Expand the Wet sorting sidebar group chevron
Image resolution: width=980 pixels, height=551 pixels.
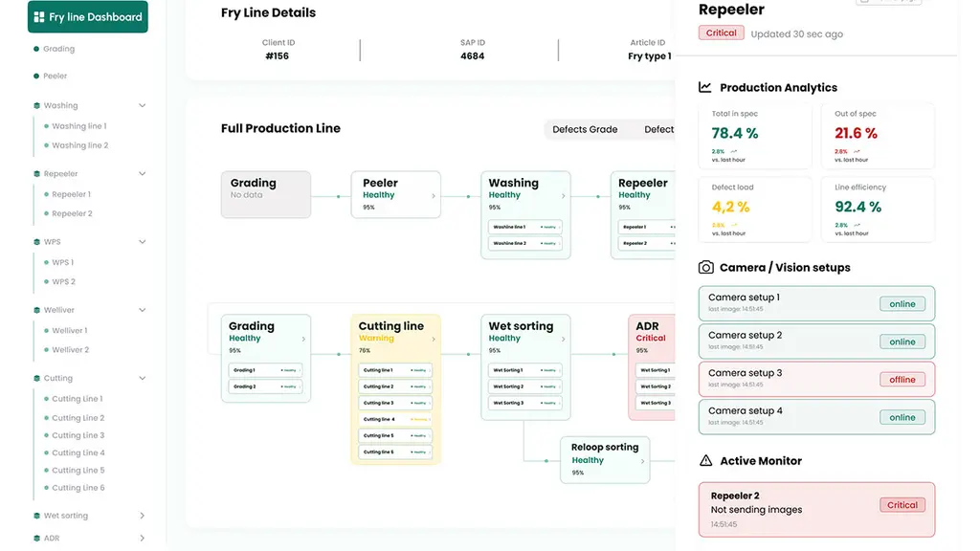[x=142, y=516]
